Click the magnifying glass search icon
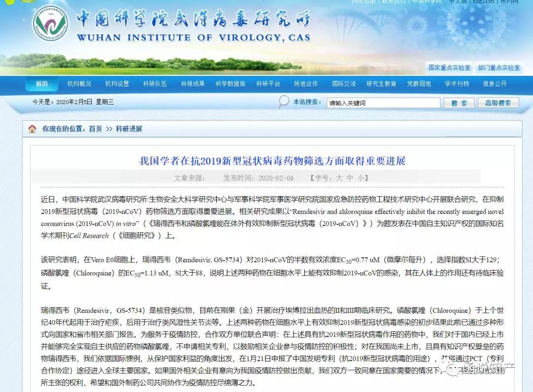The image size is (533, 392). coord(283,101)
